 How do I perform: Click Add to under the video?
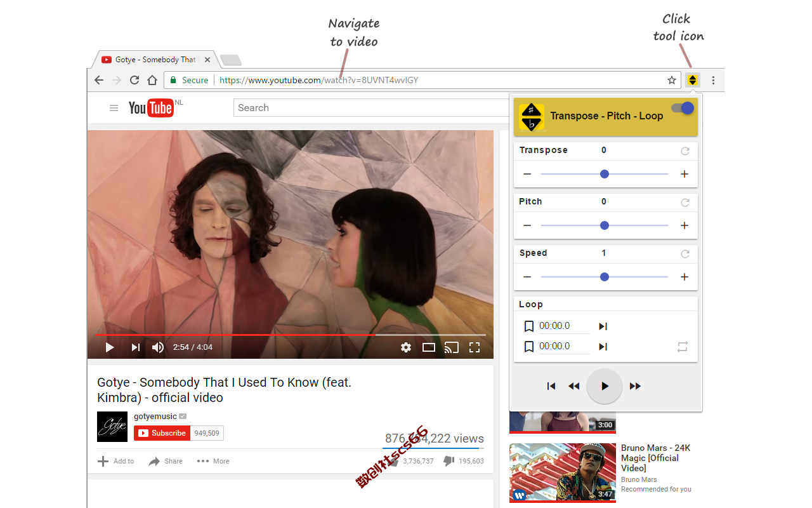point(115,461)
